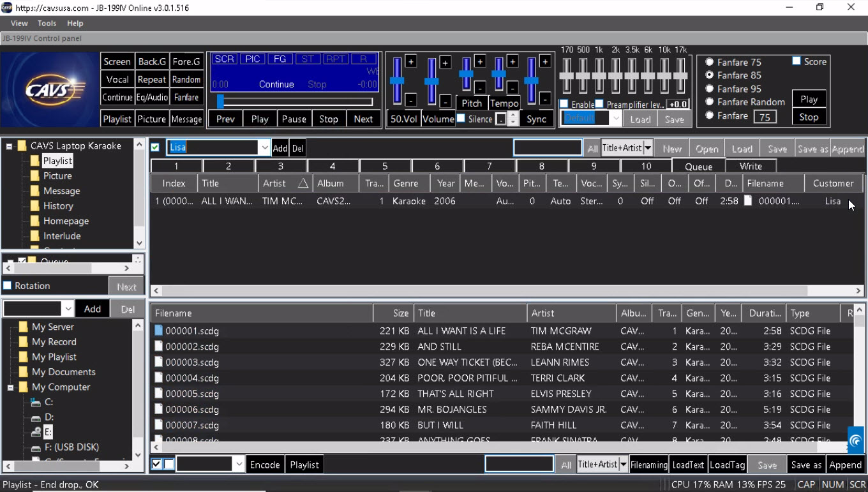Click the minus button beside the 50.Vol slider

411,100
